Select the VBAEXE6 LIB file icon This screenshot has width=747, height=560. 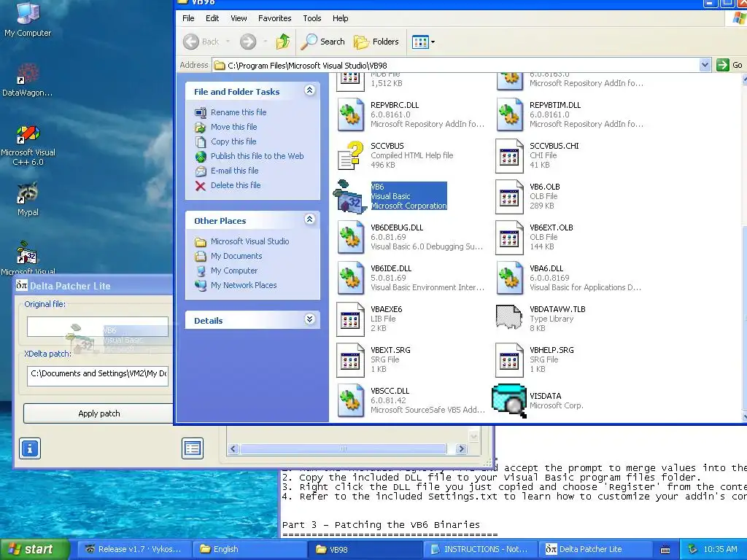pyautogui.click(x=351, y=319)
